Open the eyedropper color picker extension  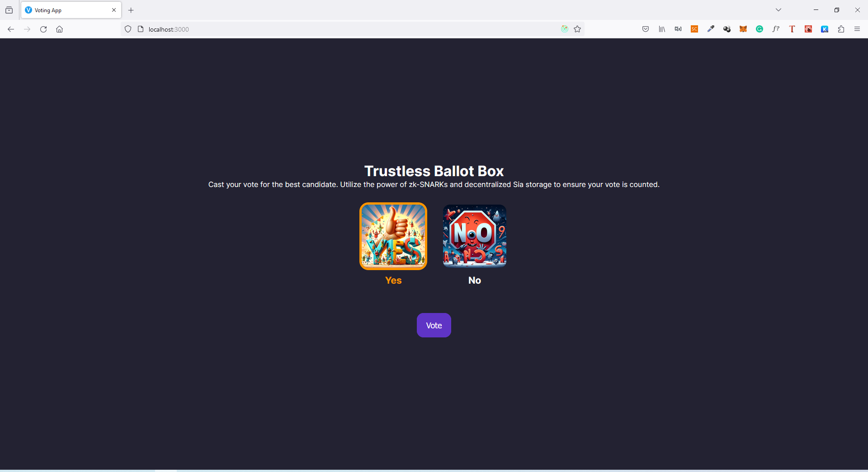pyautogui.click(x=711, y=29)
